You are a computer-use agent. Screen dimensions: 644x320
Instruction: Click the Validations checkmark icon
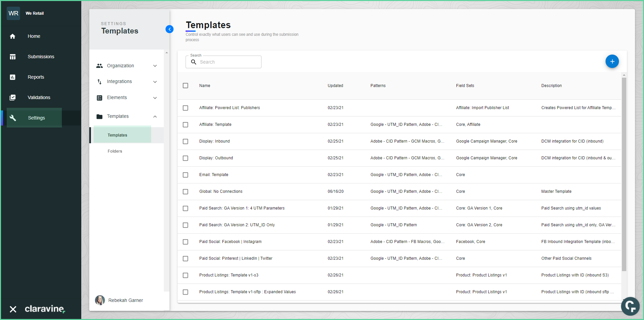click(13, 97)
